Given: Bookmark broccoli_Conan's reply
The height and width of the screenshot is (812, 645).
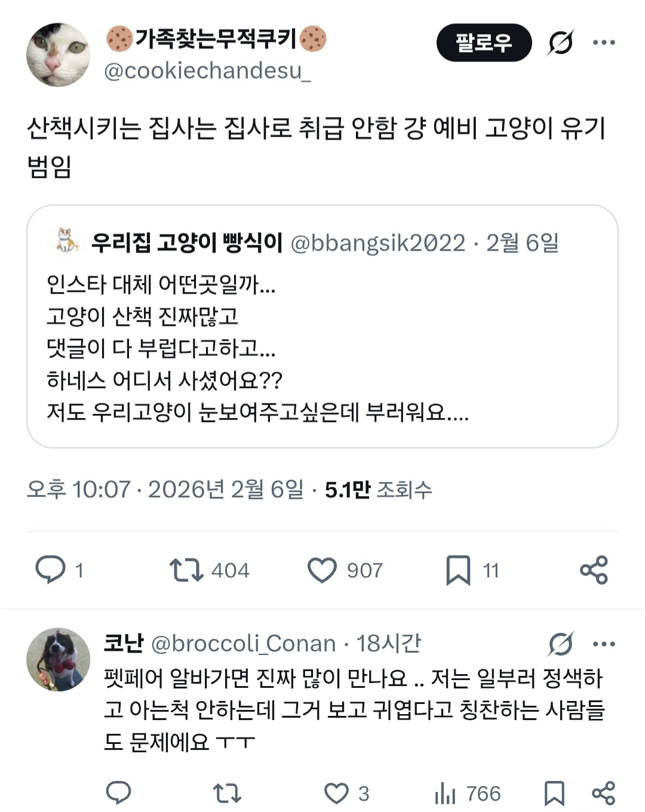Looking at the screenshot, I should (x=554, y=793).
